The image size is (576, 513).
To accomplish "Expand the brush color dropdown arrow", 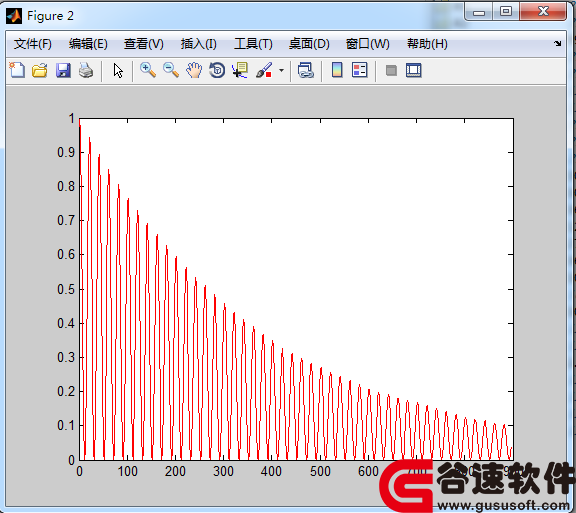I will click(281, 70).
